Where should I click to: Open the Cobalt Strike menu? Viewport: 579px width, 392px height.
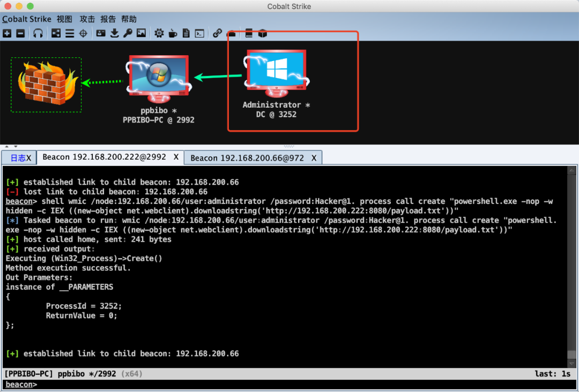click(27, 19)
